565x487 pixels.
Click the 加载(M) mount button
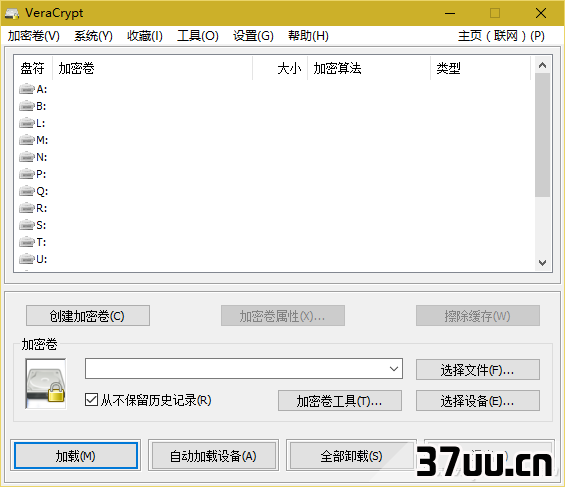[76, 456]
